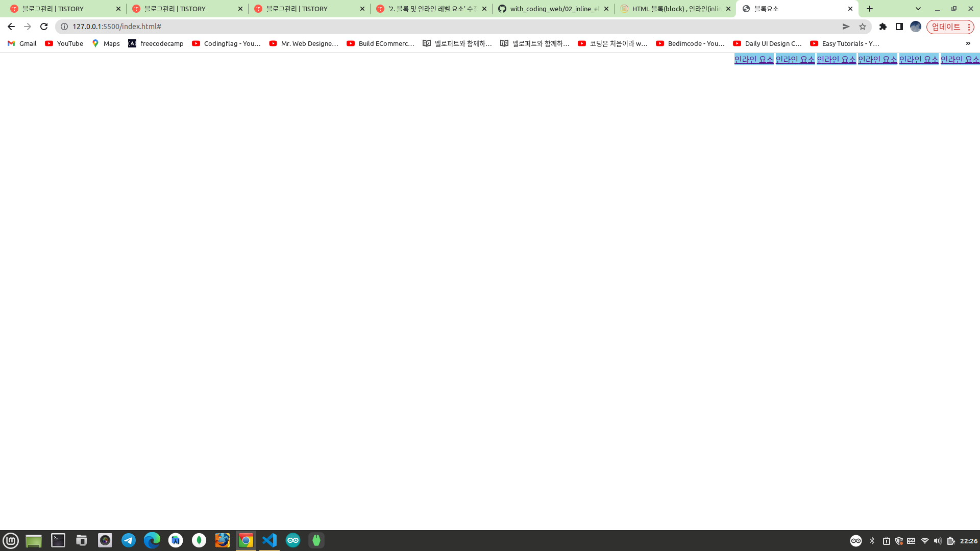
Task: Toggle the browser side panel
Action: 899,27
